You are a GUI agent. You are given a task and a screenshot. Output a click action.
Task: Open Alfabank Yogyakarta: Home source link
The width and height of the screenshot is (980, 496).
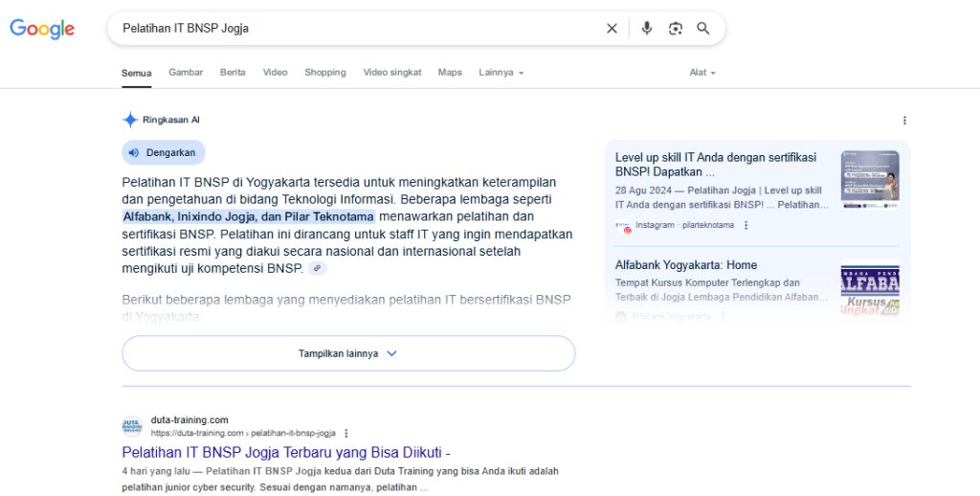(685, 265)
